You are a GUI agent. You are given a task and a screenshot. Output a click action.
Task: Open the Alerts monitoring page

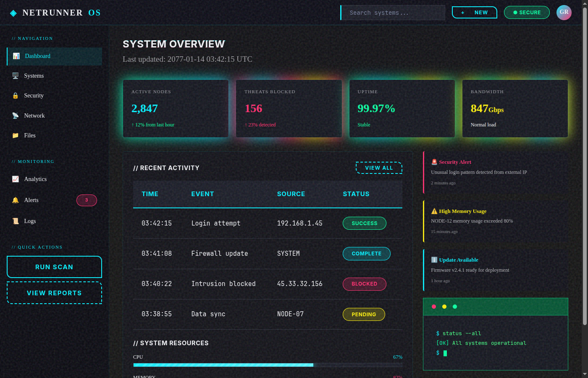(x=54, y=200)
